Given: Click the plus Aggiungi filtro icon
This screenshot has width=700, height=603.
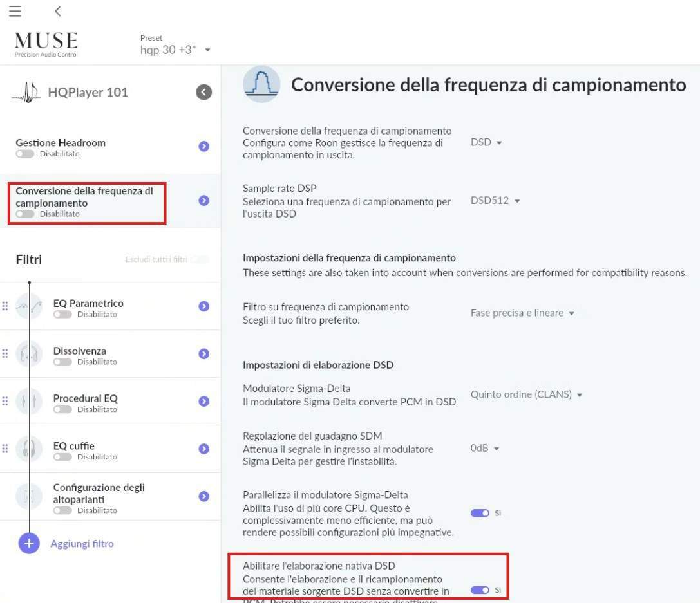Looking at the screenshot, I should (29, 543).
